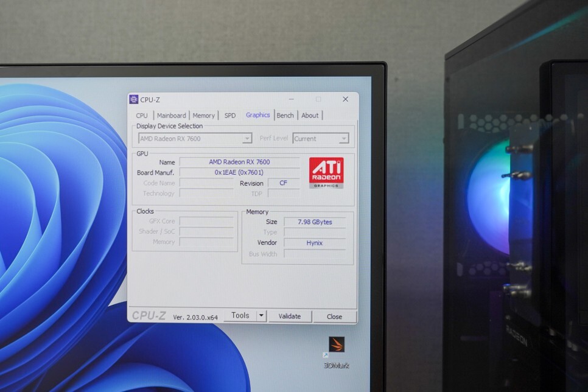
Task: Click the empty Shader / SoC clock field
Action: 206,231
